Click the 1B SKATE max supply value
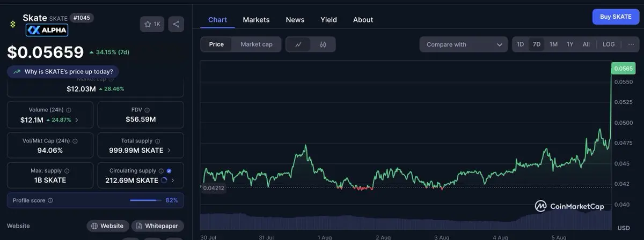The height and width of the screenshot is (240, 644). (50, 180)
